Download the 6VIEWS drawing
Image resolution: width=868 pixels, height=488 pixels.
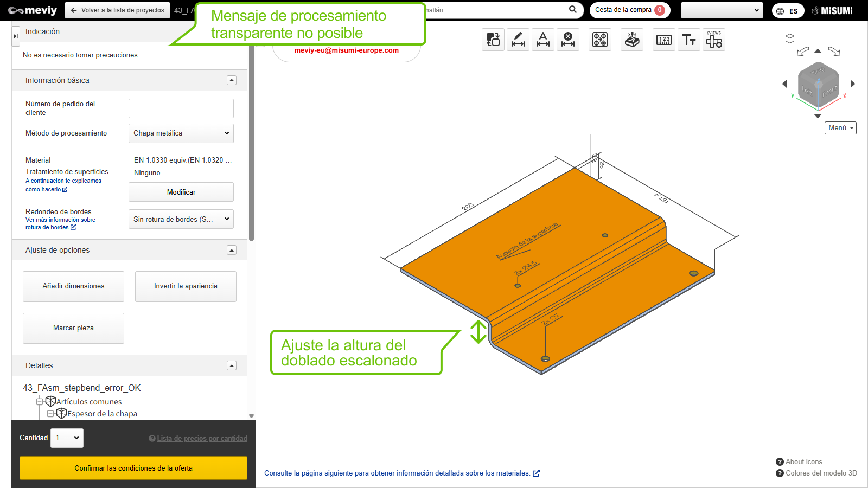(x=714, y=40)
